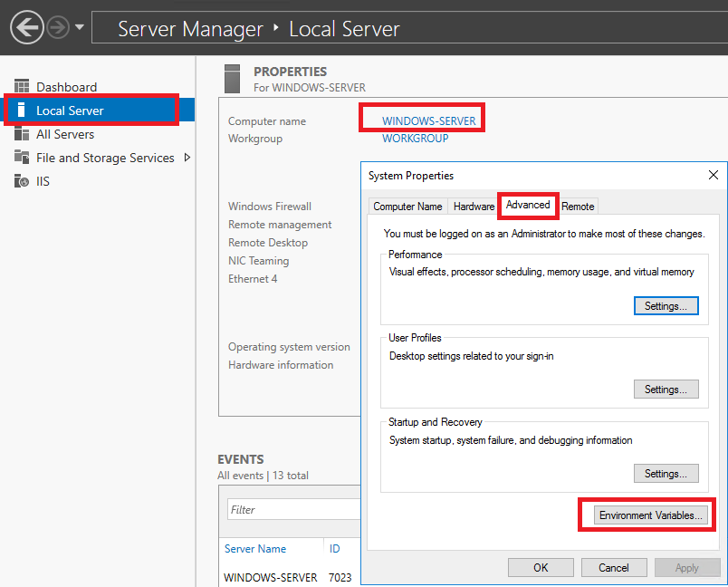Click the forward navigation arrow
Viewport: 728px width, 587px height.
58,27
